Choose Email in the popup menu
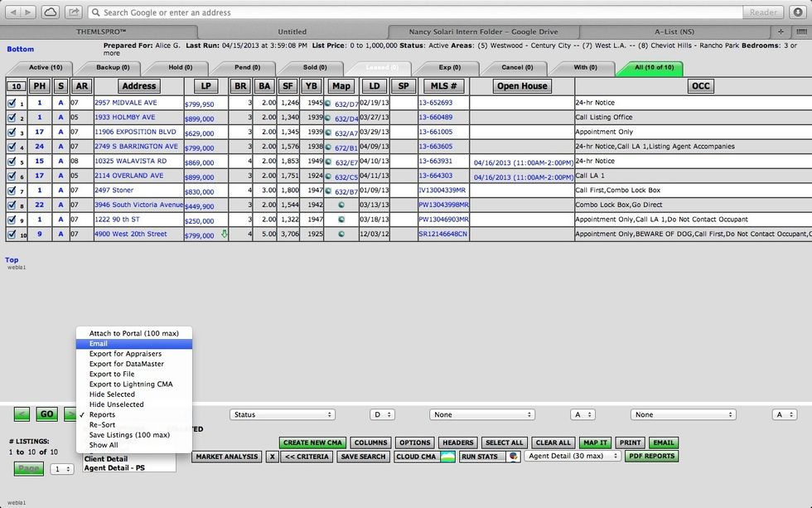This screenshot has width=812, height=508. pos(134,343)
